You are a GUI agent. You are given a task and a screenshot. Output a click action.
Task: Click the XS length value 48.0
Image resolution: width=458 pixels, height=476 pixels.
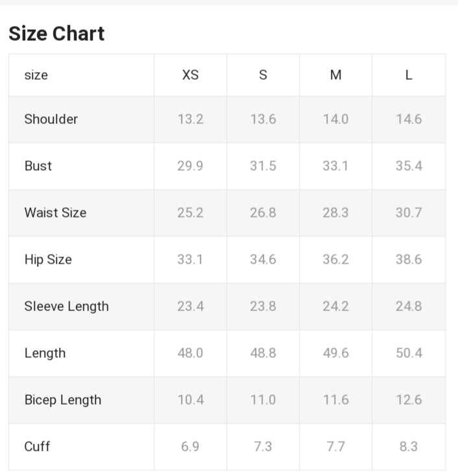pos(190,353)
